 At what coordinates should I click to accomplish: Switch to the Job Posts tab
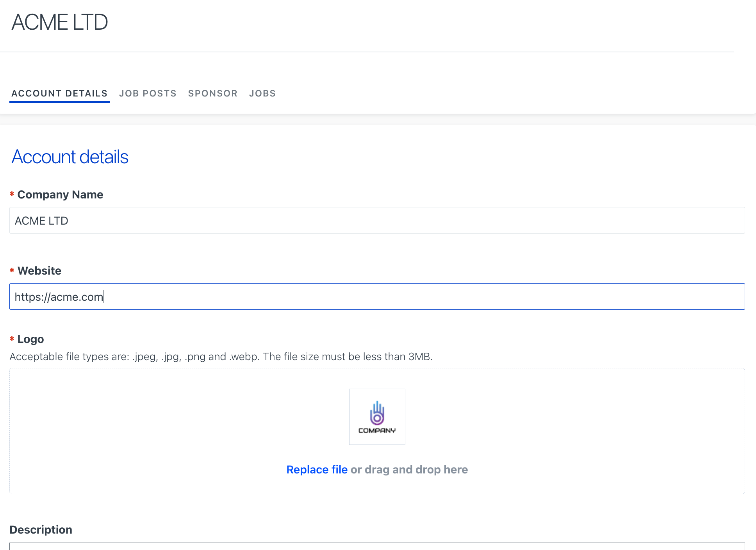(148, 93)
